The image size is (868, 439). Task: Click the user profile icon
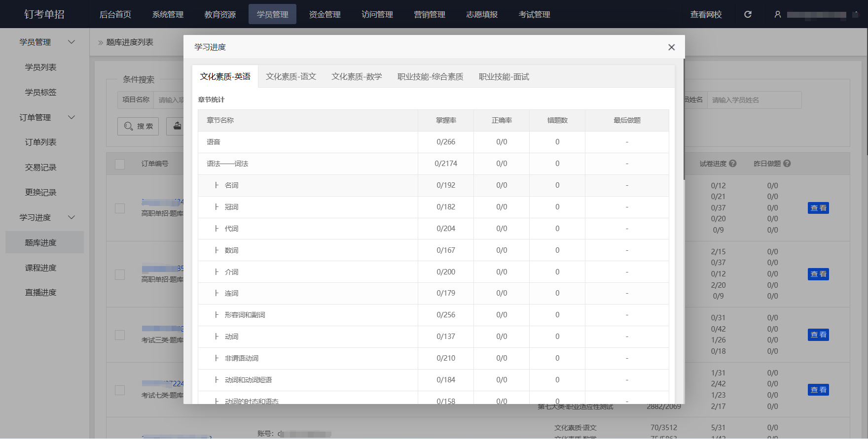778,14
